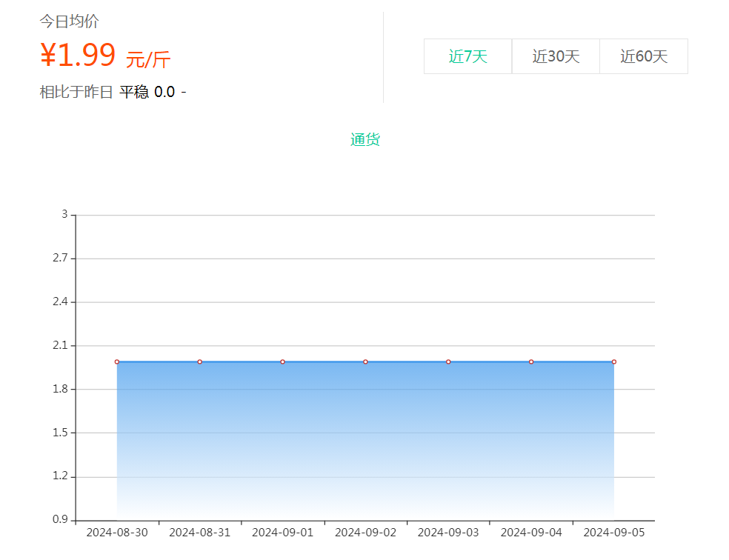Click the data point for 2024-09-04
This screenshot has width=729, height=560.
coord(531,361)
